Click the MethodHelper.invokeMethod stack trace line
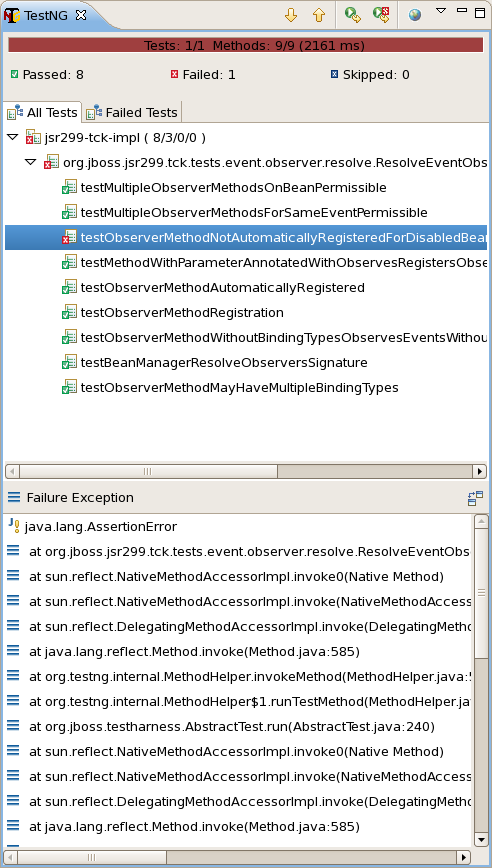Viewport: 492px width, 868px height. click(x=250, y=676)
